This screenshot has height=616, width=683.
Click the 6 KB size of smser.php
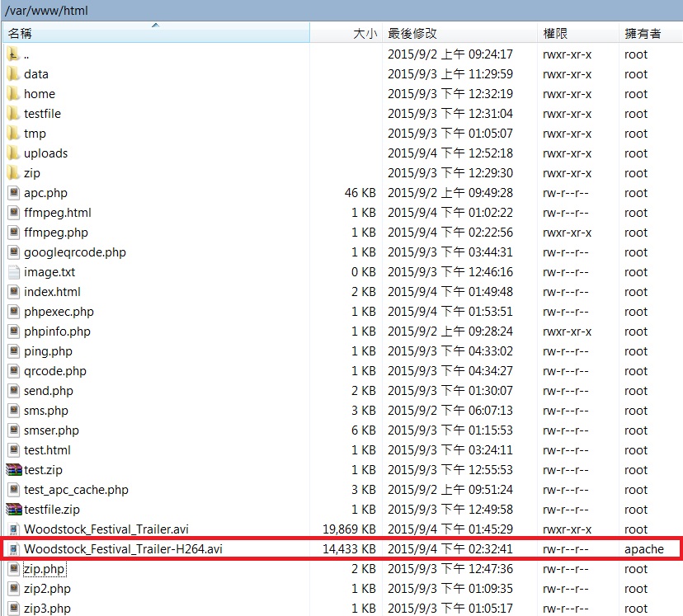[363, 430]
